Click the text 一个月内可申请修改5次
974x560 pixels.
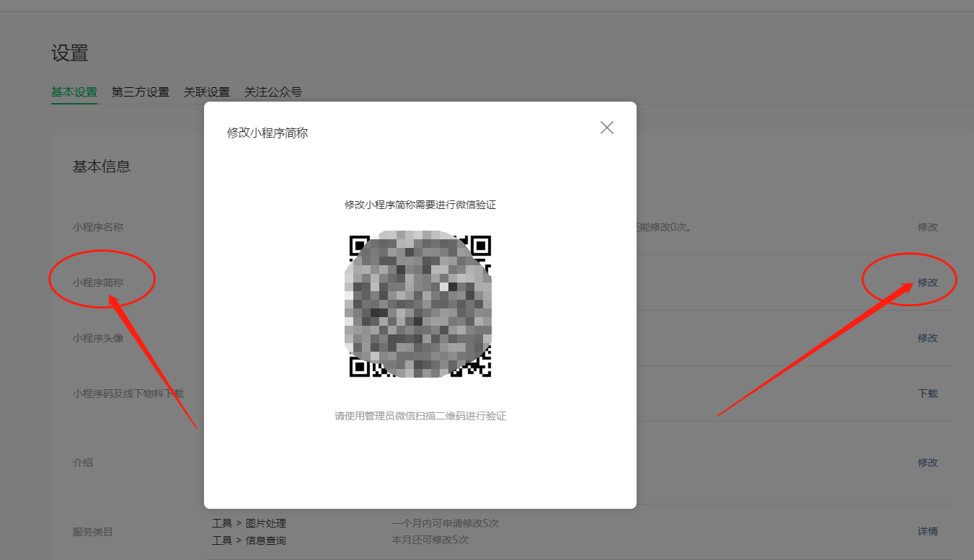445,523
